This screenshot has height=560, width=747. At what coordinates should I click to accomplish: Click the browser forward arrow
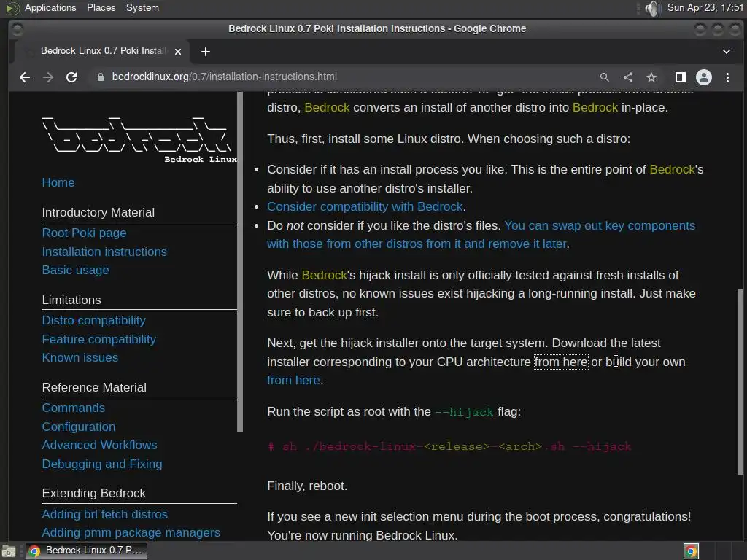[48, 77]
